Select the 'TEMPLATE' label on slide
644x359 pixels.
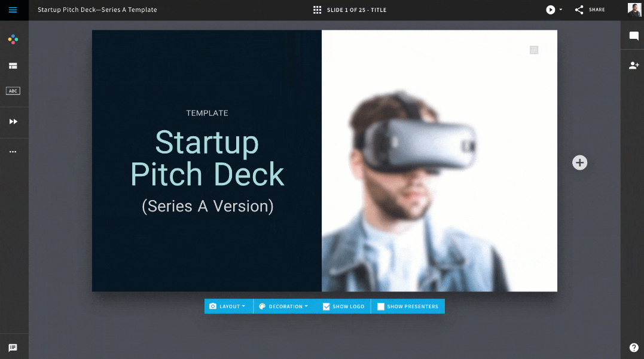point(207,113)
